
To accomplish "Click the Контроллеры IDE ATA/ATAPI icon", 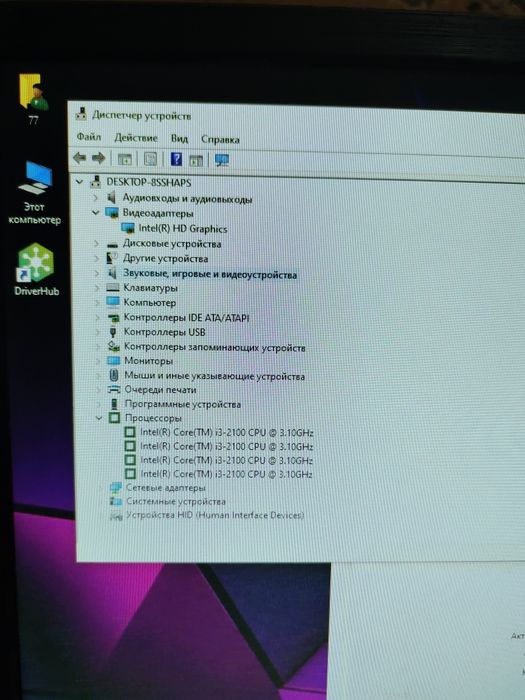I will 113,318.
